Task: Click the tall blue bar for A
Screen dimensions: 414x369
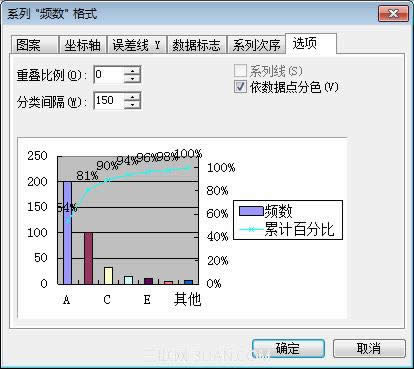Action: tap(68, 233)
